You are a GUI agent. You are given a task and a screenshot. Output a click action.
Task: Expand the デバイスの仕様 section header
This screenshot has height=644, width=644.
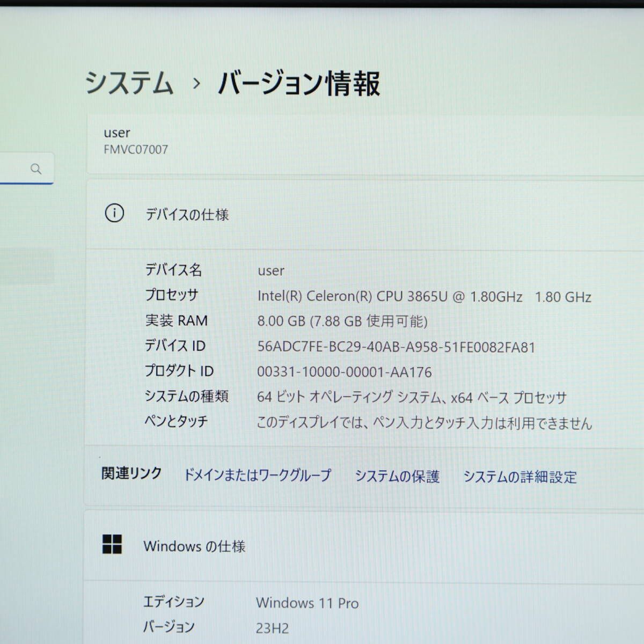pyautogui.click(x=365, y=214)
